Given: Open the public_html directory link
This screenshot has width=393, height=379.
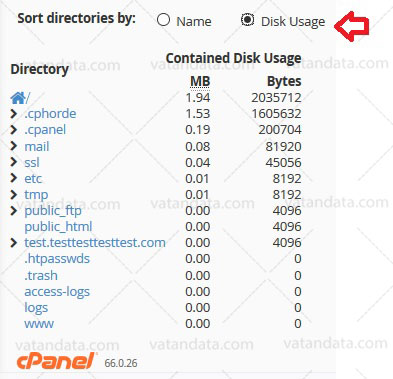Looking at the screenshot, I should 58,227.
